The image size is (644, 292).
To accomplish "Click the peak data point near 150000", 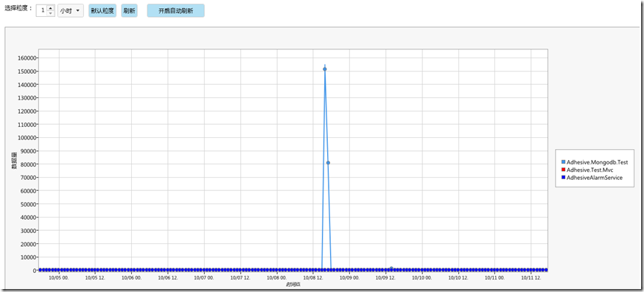I will [325, 69].
